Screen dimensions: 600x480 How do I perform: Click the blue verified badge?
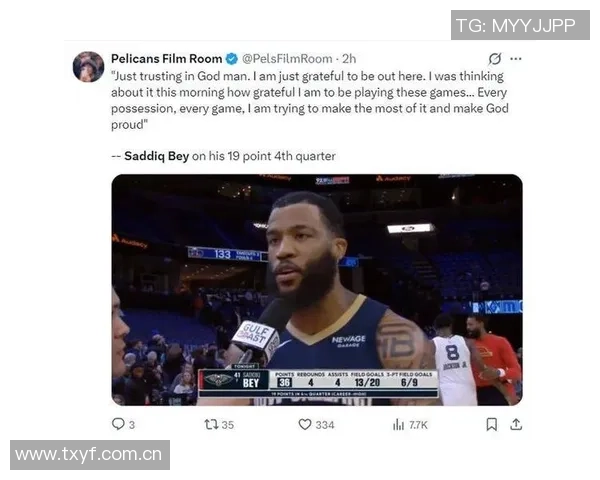point(232,59)
